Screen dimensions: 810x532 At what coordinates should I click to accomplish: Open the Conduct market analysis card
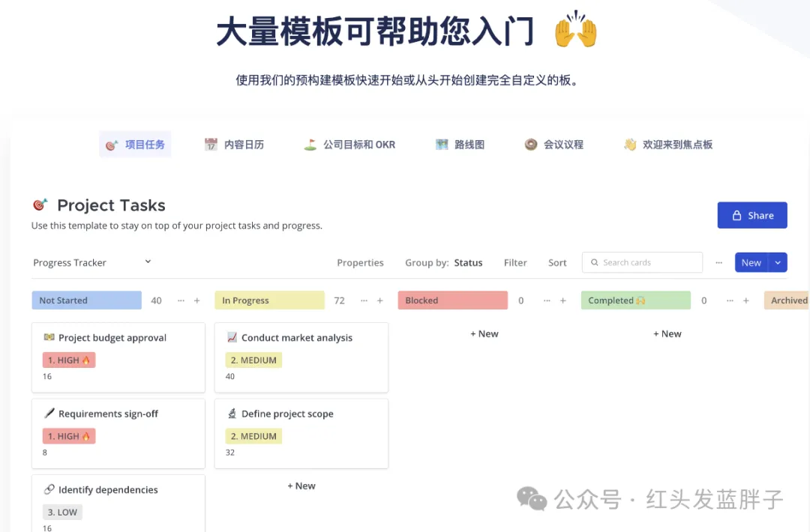coord(296,338)
